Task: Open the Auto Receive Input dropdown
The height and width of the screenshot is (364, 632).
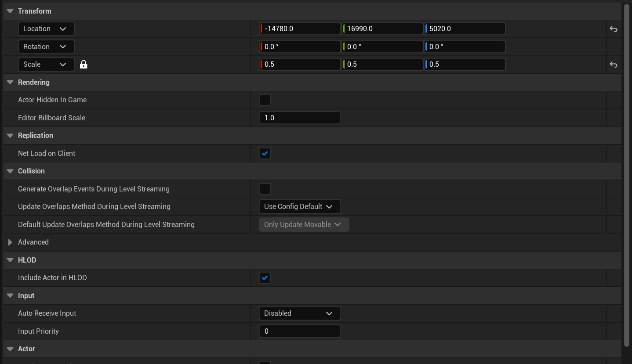Action: pyautogui.click(x=300, y=313)
